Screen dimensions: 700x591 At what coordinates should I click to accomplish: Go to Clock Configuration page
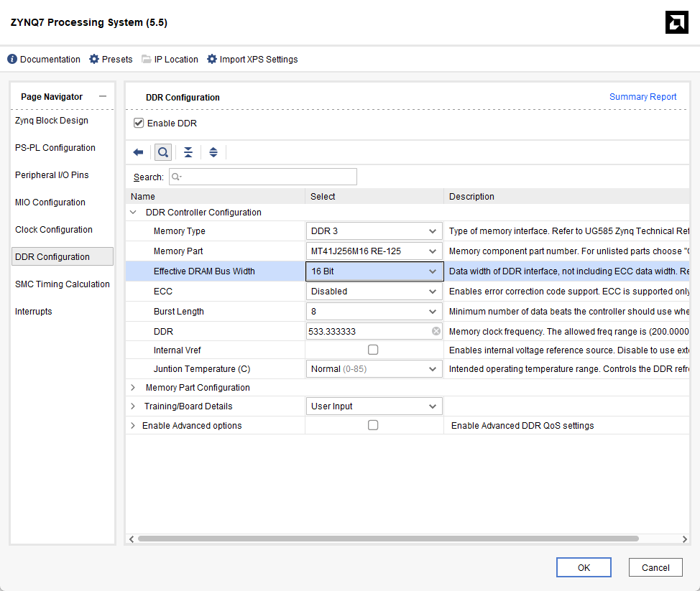(54, 229)
